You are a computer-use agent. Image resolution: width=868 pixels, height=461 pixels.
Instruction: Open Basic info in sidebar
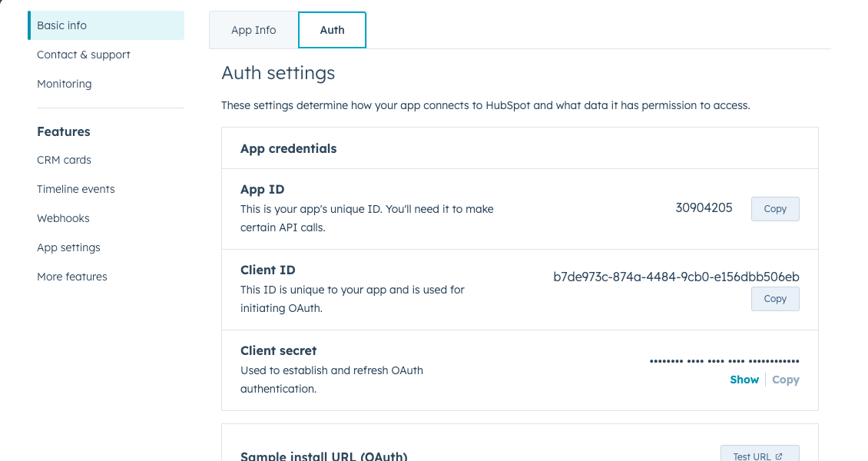pos(62,25)
